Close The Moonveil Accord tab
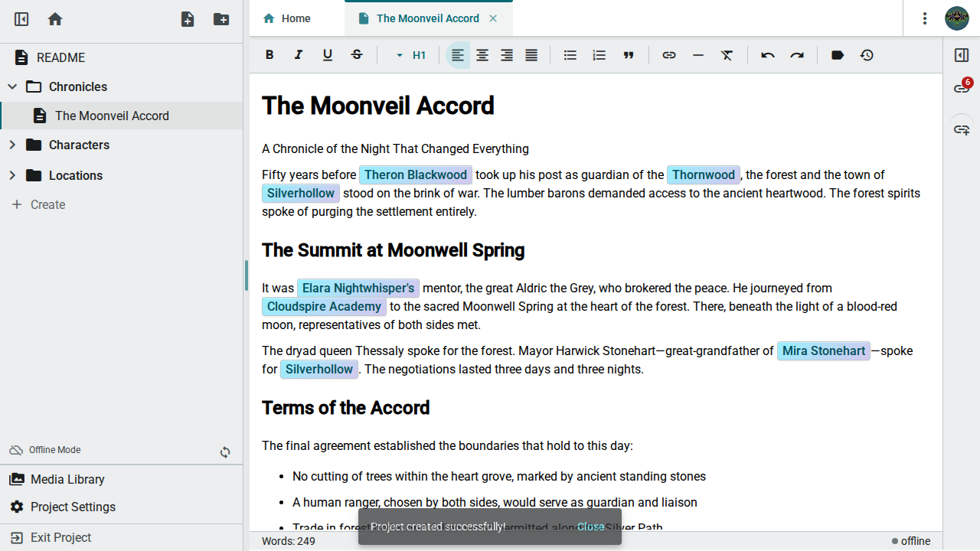 [493, 18]
